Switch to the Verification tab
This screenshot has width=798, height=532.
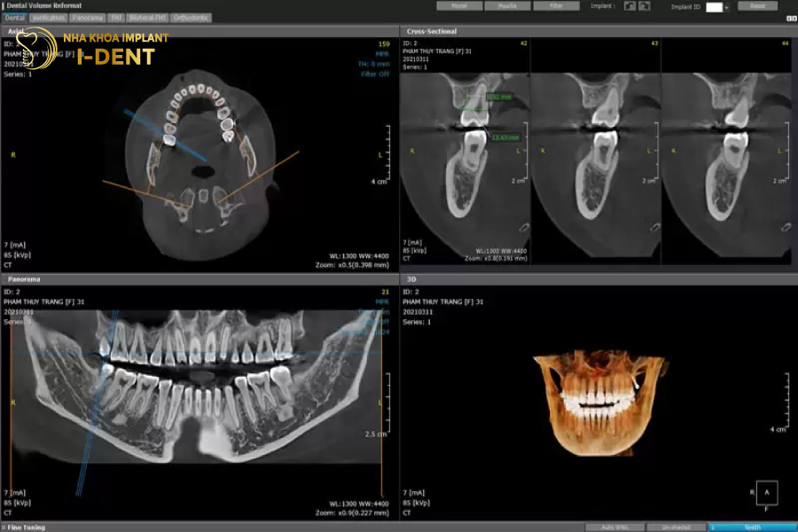pyautogui.click(x=50, y=18)
